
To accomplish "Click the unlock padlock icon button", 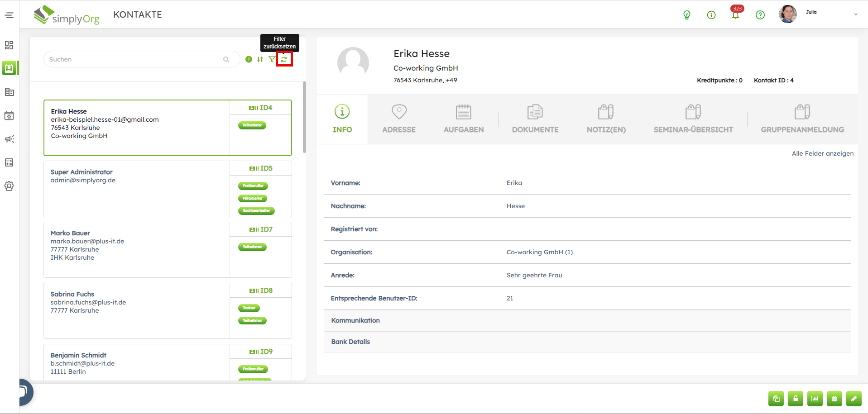I will click(795, 399).
